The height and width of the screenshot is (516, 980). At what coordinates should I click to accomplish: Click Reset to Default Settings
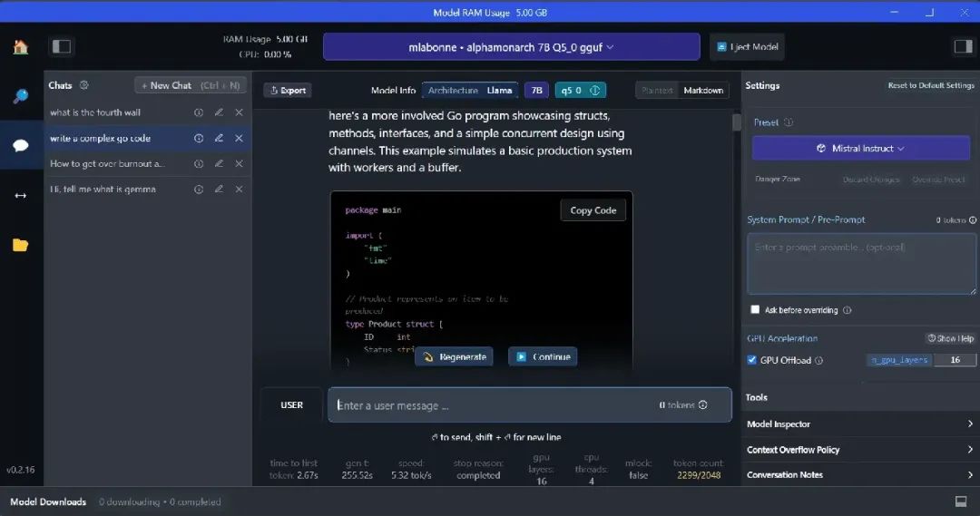[931, 85]
